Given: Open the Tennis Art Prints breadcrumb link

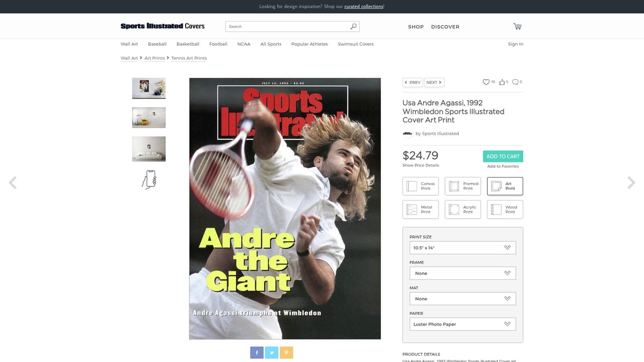Looking at the screenshot, I should pos(188,58).
